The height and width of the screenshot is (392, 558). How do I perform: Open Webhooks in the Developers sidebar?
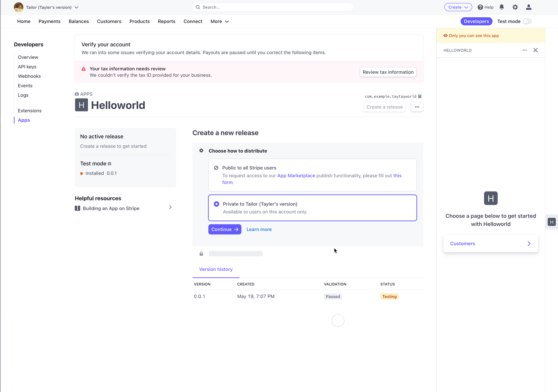click(x=29, y=76)
